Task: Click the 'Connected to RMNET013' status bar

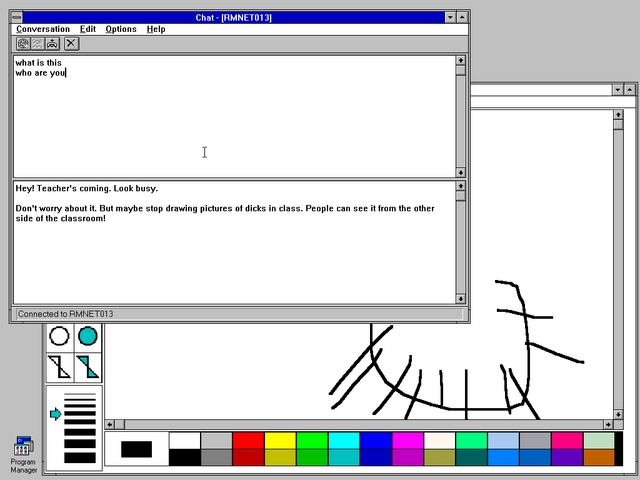Action: (x=239, y=314)
